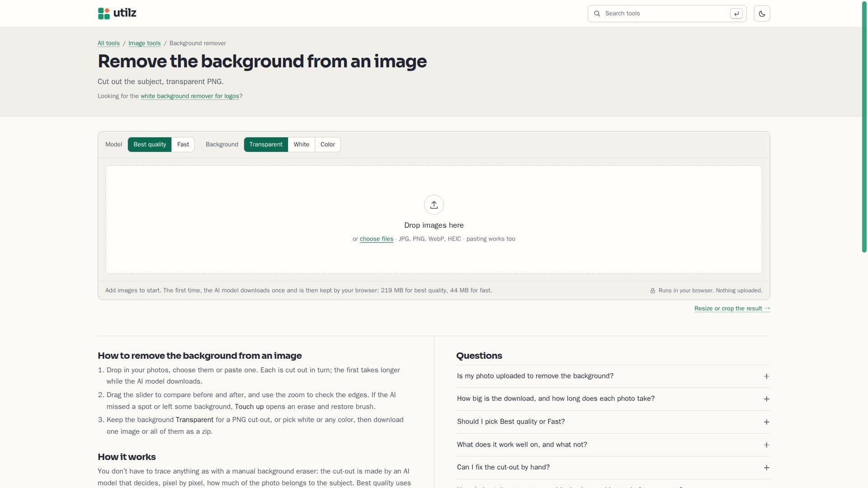Click the lock icon beside 'Runs in your browser'

click(x=652, y=291)
